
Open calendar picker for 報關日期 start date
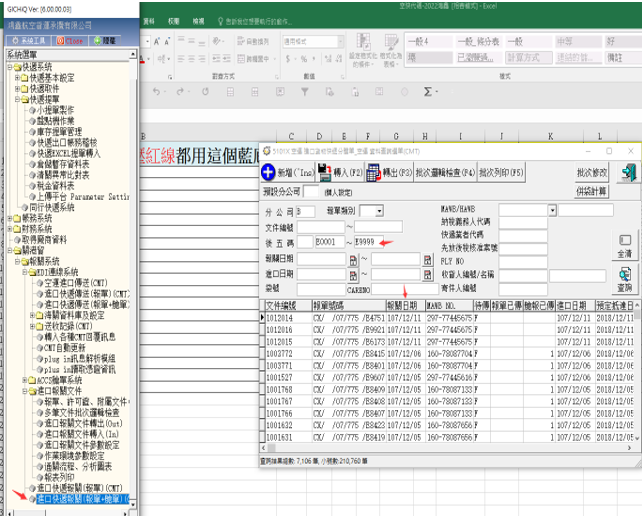(x=353, y=258)
